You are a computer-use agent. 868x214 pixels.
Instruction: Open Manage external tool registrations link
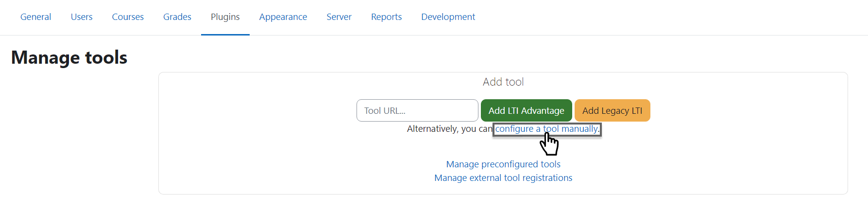503,178
